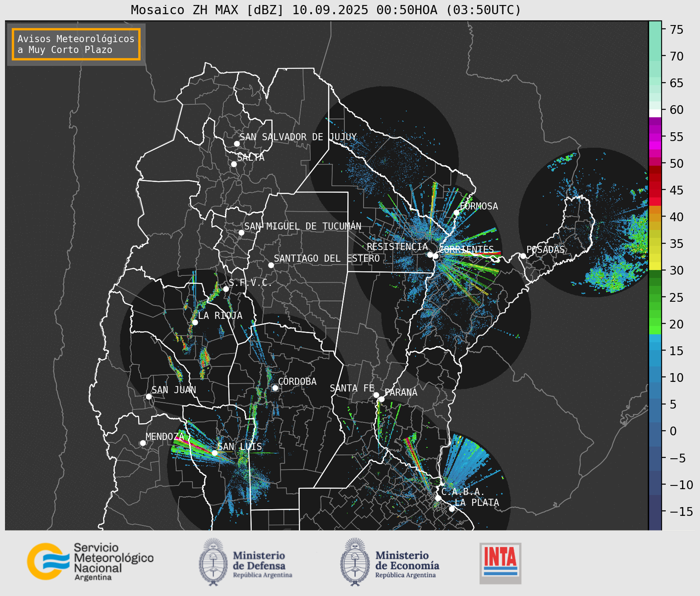Click the white 60 dBZ band on the color scale
700x596 pixels.
(x=655, y=113)
